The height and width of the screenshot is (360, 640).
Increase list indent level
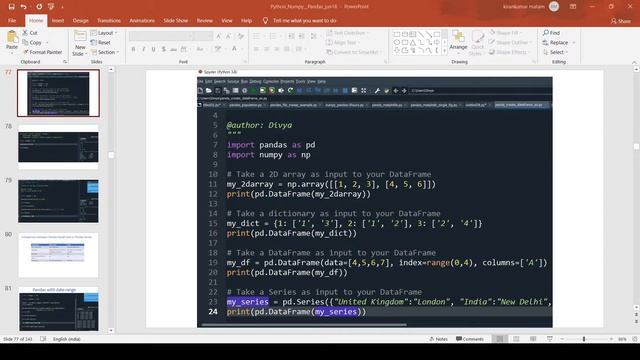point(301,36)
